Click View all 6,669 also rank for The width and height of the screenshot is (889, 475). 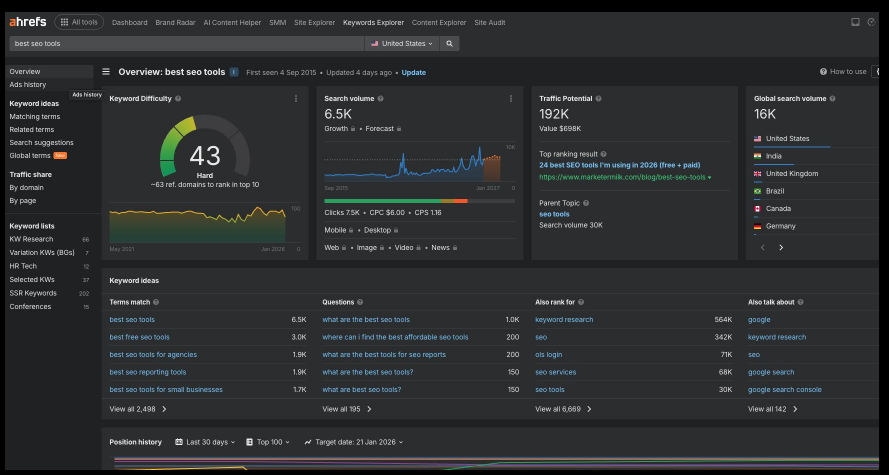tap(563, 409)
